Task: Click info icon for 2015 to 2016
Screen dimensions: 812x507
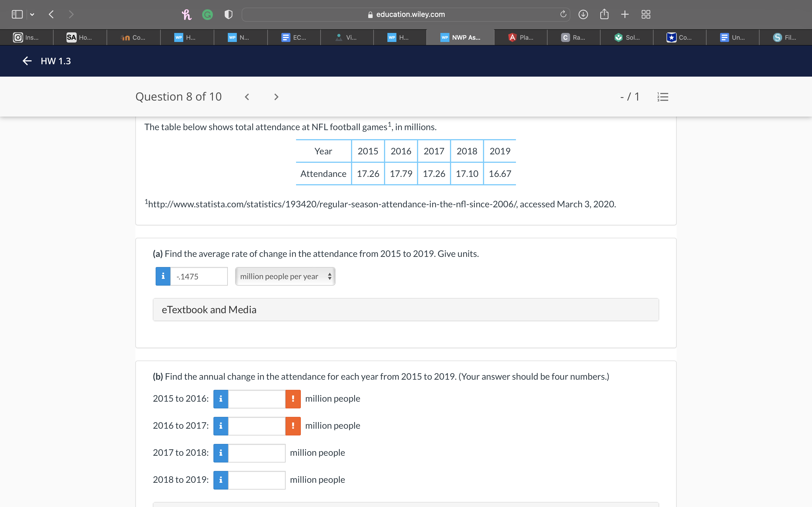Action: (x=221, y=399)
